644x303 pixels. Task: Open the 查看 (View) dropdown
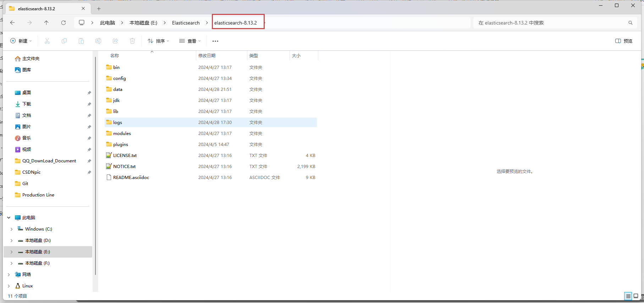[x=190, y=41]
